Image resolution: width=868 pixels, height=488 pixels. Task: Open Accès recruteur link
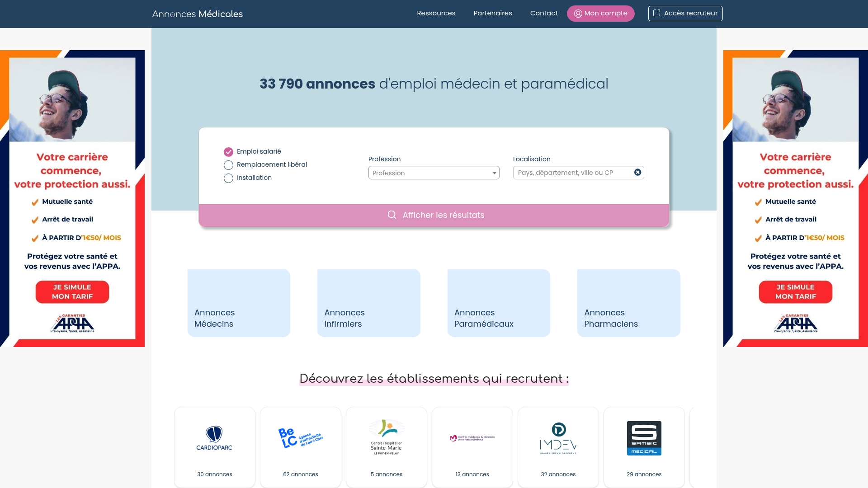click(x=685, y=14)
